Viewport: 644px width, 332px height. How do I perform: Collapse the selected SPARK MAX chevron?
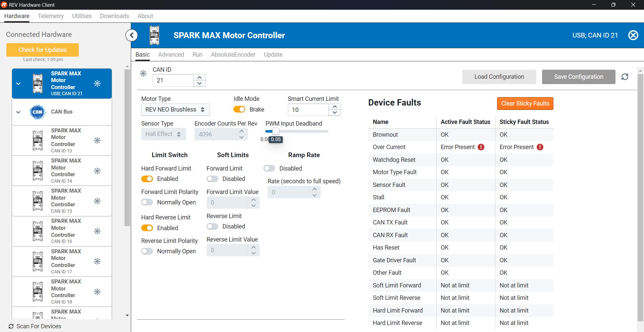coord(18,83)
